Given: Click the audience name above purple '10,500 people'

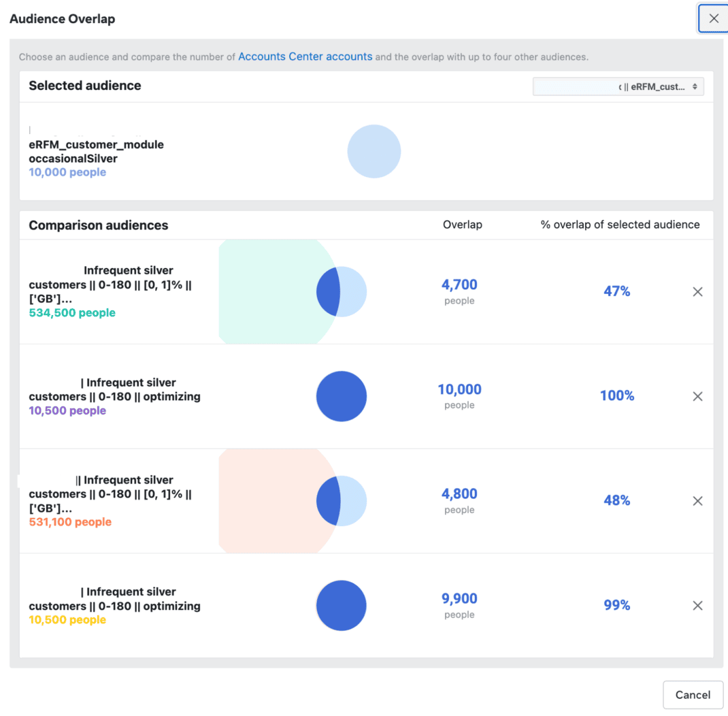Looking at the screenshot, I should point(115,389).
